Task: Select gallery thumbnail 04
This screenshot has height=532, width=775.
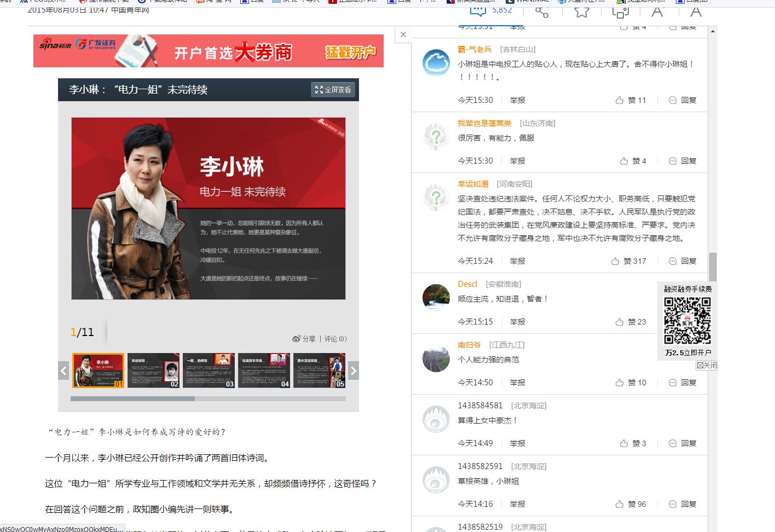Action: (x=264, y=371)
